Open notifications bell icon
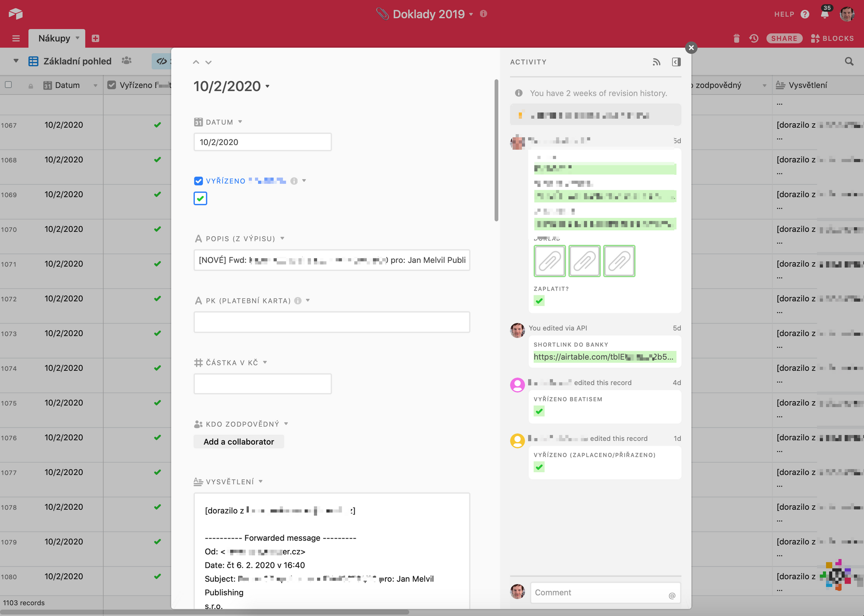 click(x=824, y=14)
